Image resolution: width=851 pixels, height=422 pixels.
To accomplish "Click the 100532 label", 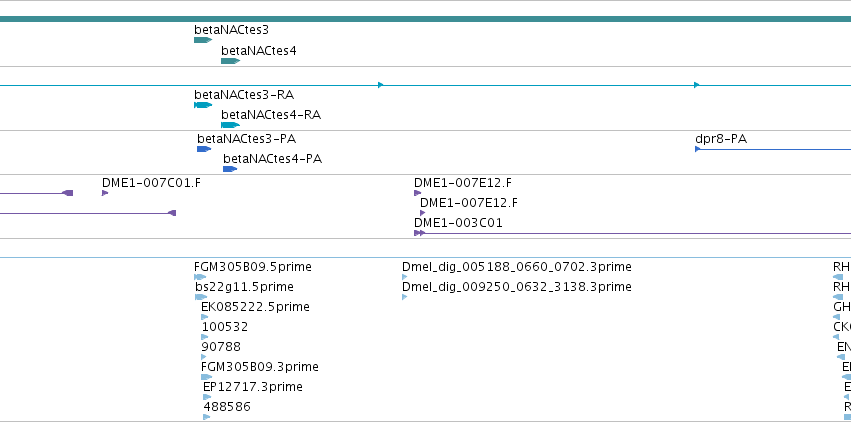I will coord(225,327).
